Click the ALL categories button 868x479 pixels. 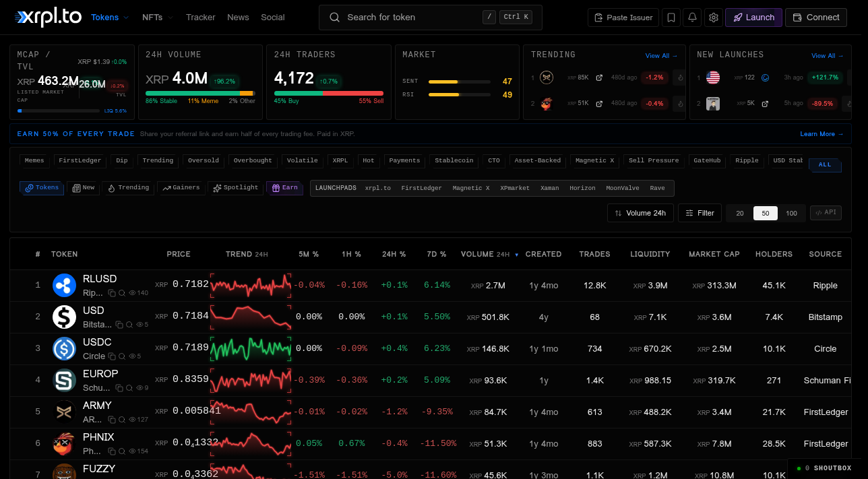(825, 164)
